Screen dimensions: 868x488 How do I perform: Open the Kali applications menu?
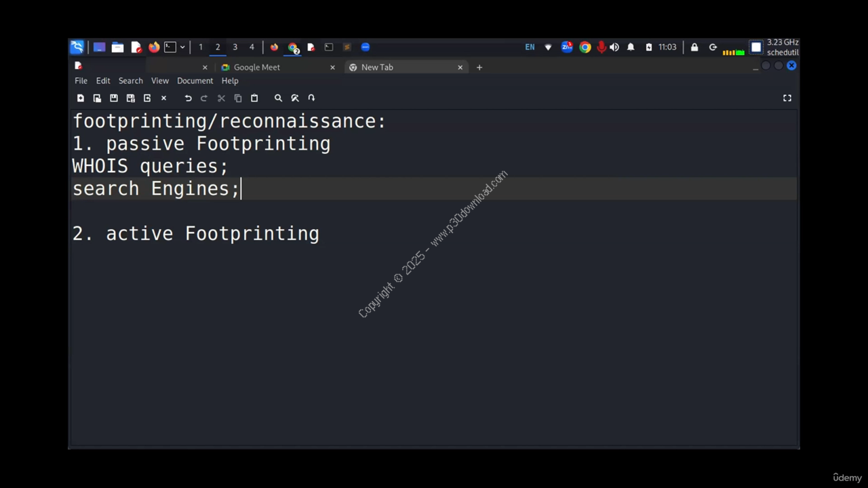coord(77,47)
